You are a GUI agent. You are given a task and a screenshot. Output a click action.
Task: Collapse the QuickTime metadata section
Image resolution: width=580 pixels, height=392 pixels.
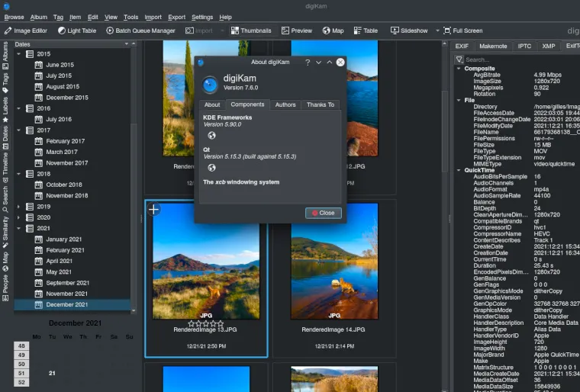point(459,170)
